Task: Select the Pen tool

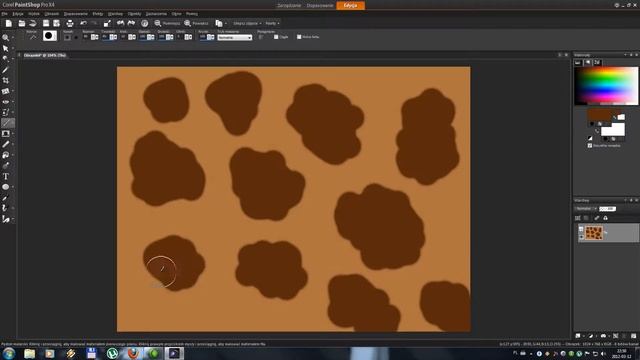Action: coord(5,198)
